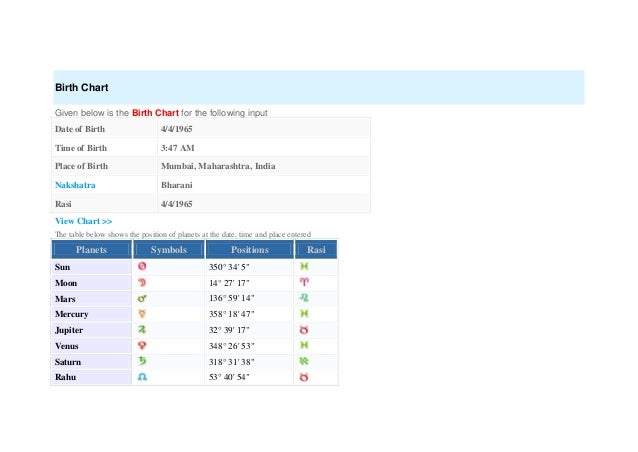The image size is (638, 452).
Task: Click the Taurus rasi icon in Rahu row
Action: click(x=304, y=377)
